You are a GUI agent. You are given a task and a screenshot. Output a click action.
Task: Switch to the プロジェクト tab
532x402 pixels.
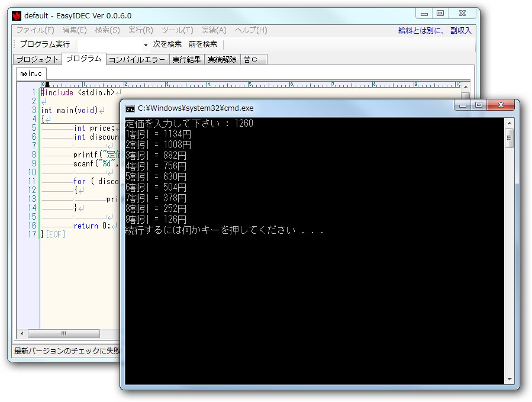click(37, 59)
